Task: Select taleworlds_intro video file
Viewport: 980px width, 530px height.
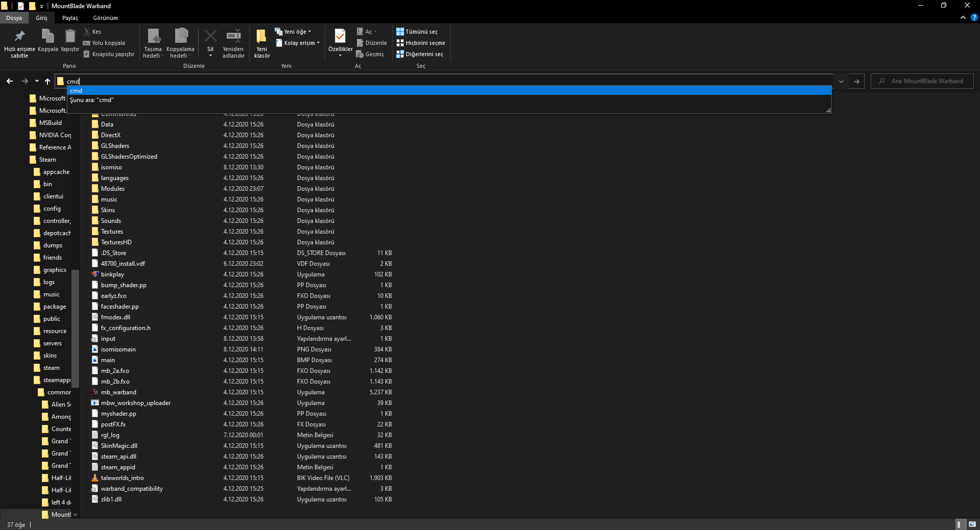Action: [122, 478]
